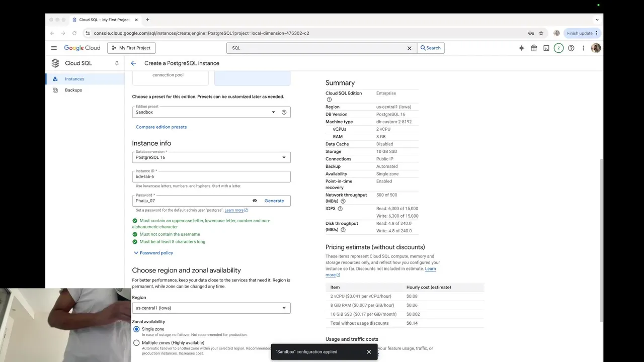Open the Region us-central1 dropdown

pos(211,308)
